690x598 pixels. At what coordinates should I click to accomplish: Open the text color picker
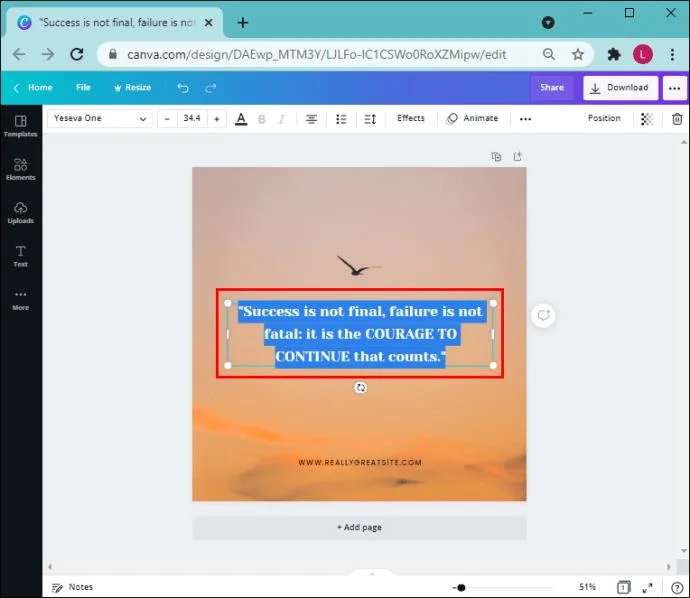[x=241, y=119]
